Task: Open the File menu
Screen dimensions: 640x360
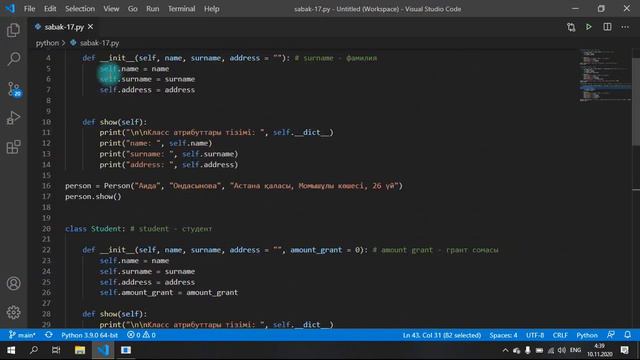Action: (x=29, y=9)
